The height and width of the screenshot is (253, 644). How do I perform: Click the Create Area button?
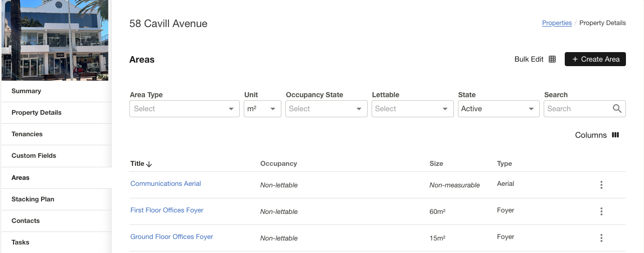click(595, 59)
